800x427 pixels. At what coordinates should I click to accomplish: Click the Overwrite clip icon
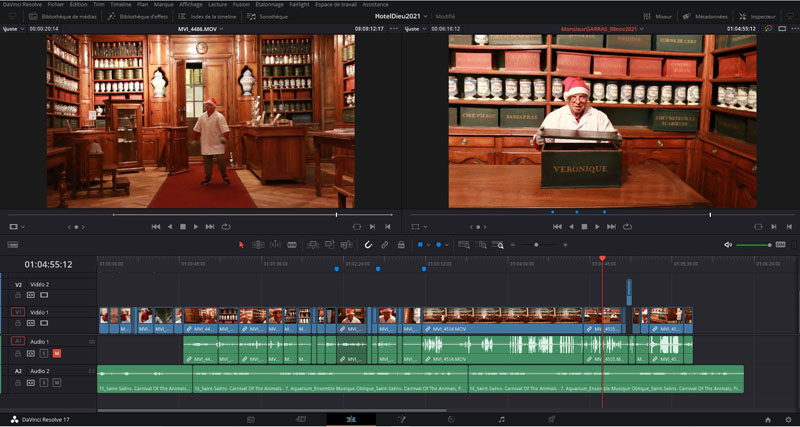(330, 245)
